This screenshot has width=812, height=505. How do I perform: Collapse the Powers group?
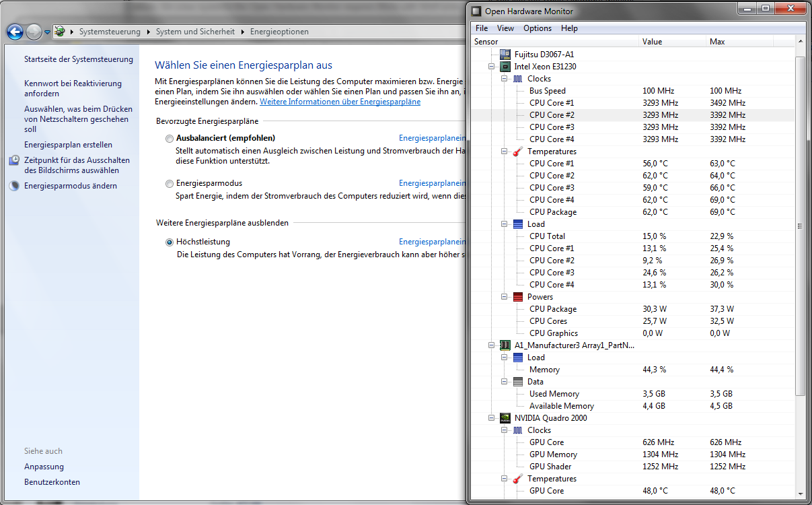coord(505,297)
